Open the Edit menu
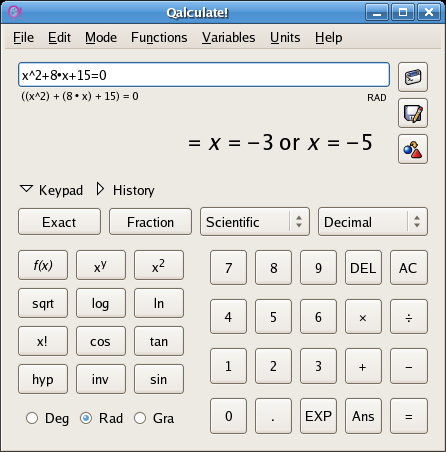Viewport: 446px width, 452px height. [x=59, y=37]
